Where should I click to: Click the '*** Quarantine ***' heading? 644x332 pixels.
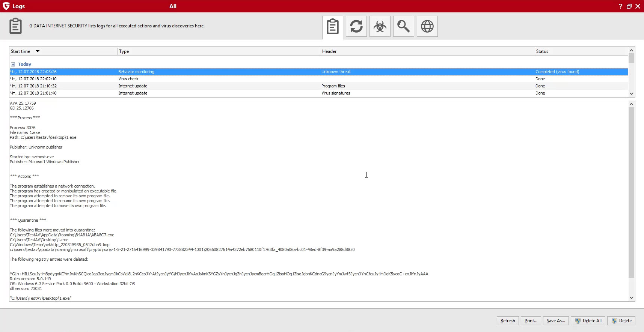click(28, 220)
